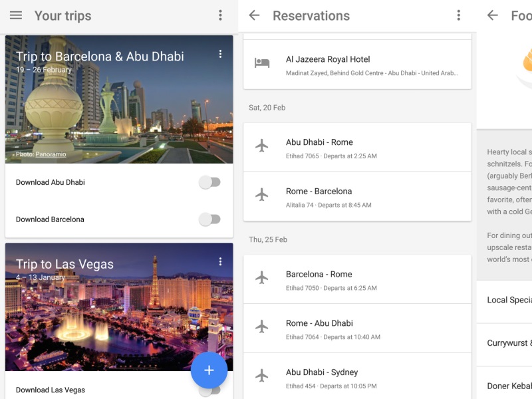This screenshot has width=532, height=399.
Task: Open Barcelona & Abu Dhabi trip options
Action: click(x=220, y=54)
